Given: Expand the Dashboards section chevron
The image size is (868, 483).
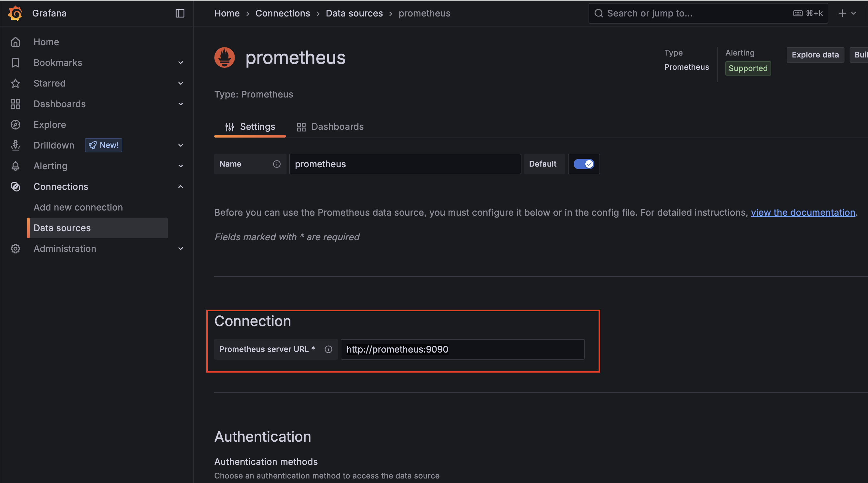Looking at the screenshot, I should pos(181,104).
